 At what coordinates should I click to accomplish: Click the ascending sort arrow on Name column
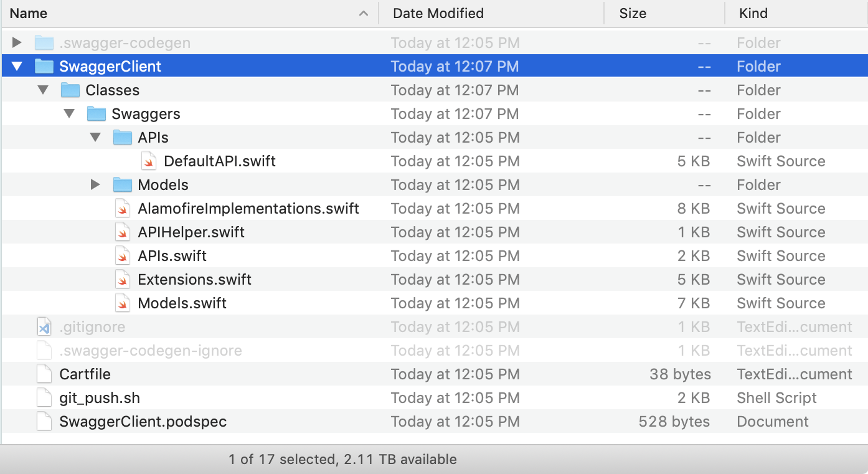pyautogui.click(x=363, y=13)
